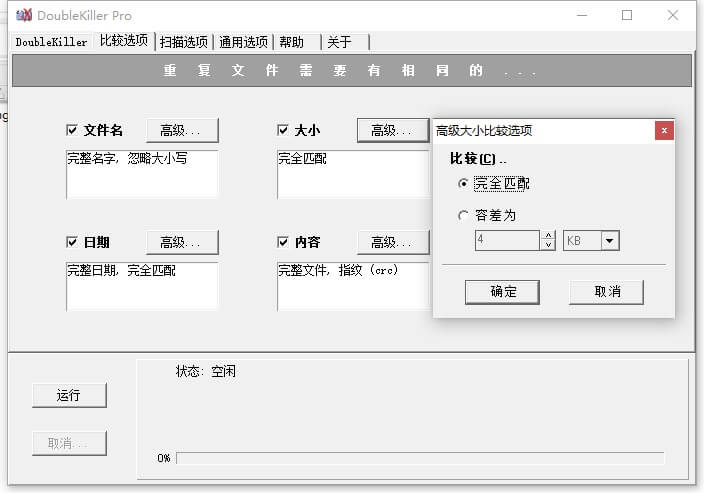This screenshot has width=704, height=493.
Task: Maximize the DoubleKiller Pro window
Action: click(x=627, y=15)
